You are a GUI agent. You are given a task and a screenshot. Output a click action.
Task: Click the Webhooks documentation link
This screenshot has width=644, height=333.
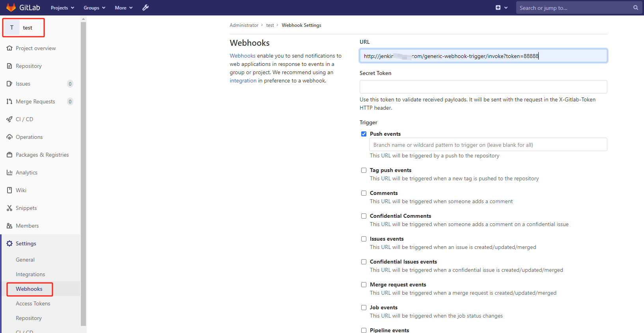[243, 56]
